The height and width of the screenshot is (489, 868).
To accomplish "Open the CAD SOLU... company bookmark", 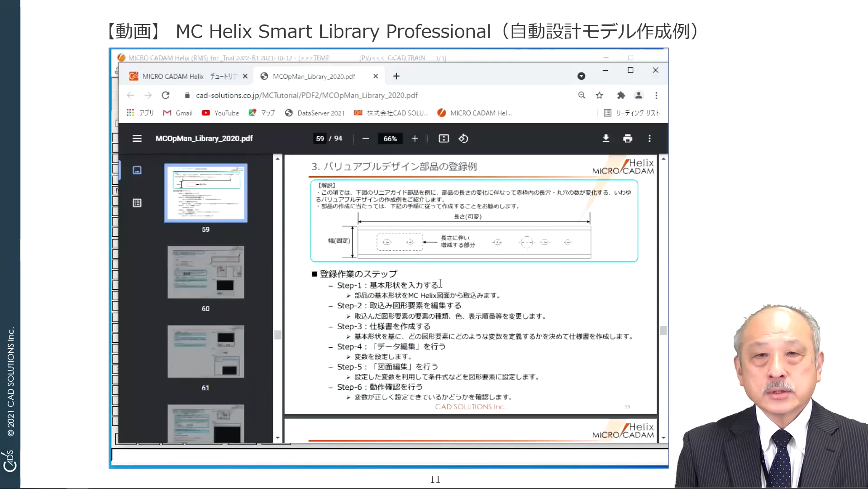I will tap(391, 113).
